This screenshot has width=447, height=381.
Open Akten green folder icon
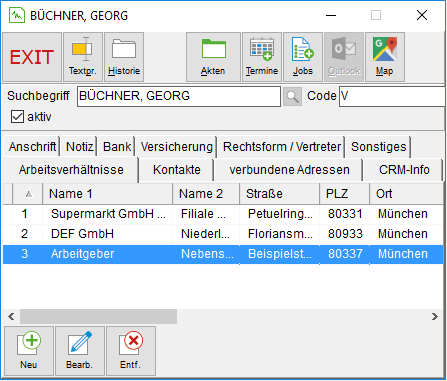tap(213, 57)
